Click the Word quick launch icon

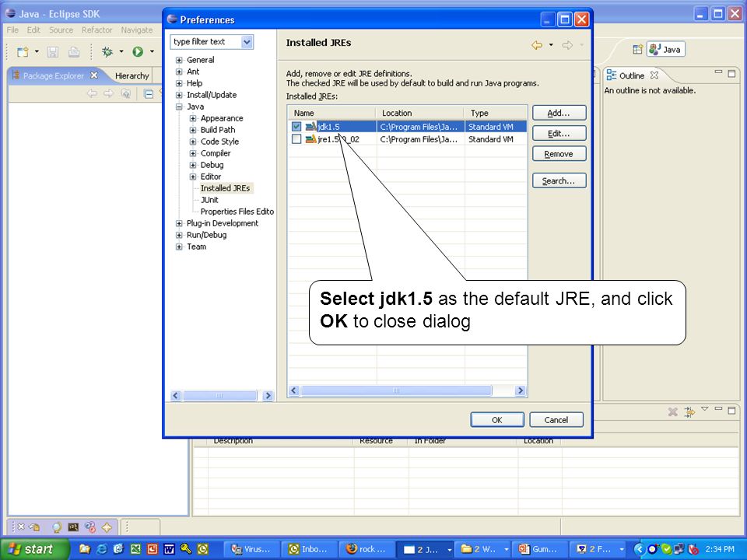click(x=169, y=549)
